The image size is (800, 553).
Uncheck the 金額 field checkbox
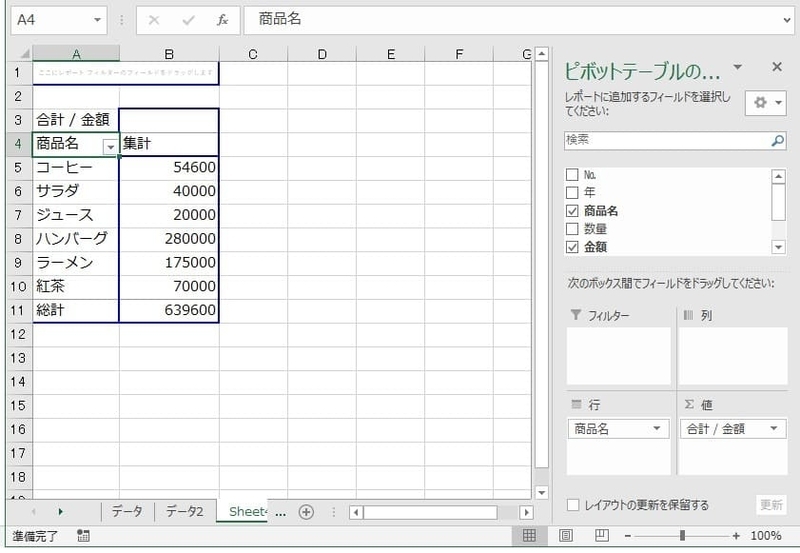[572, 247]
